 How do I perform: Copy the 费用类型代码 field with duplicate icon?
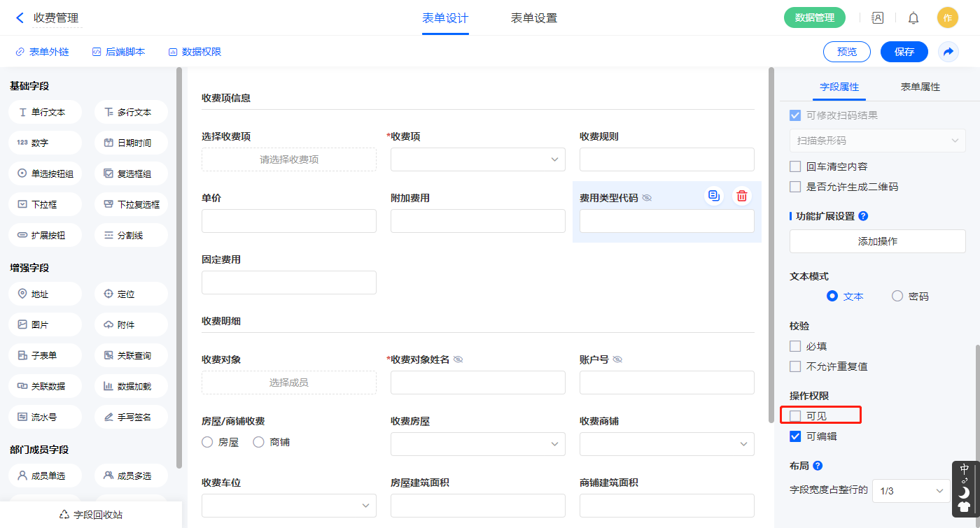713,197
